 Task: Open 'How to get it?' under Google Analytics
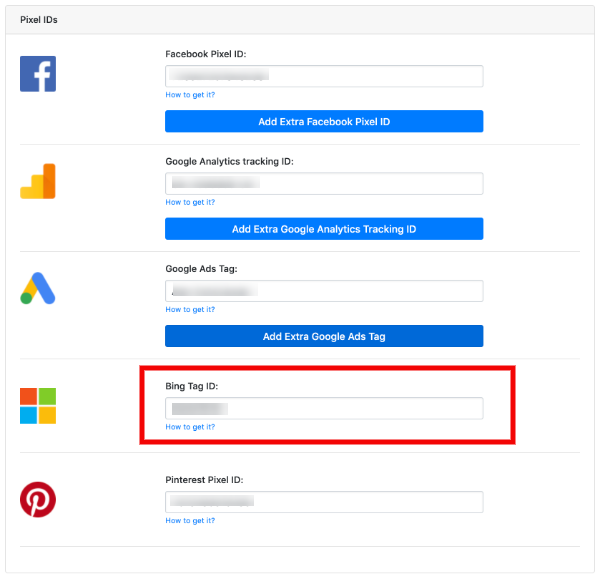(190, 202)
